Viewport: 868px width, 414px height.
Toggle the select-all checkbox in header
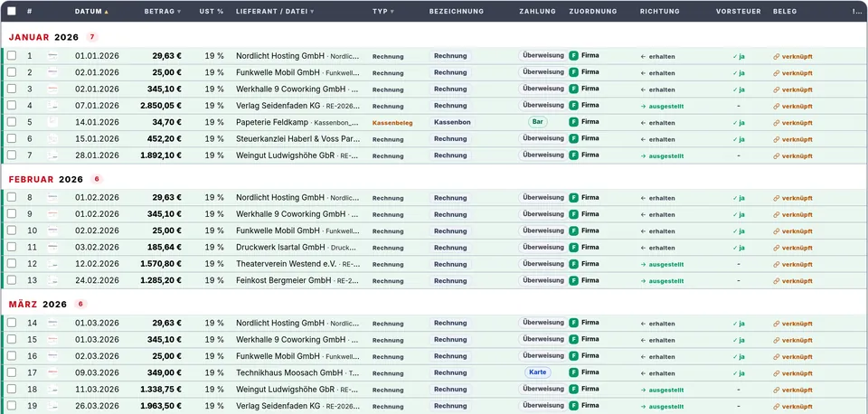pos(12,11)
